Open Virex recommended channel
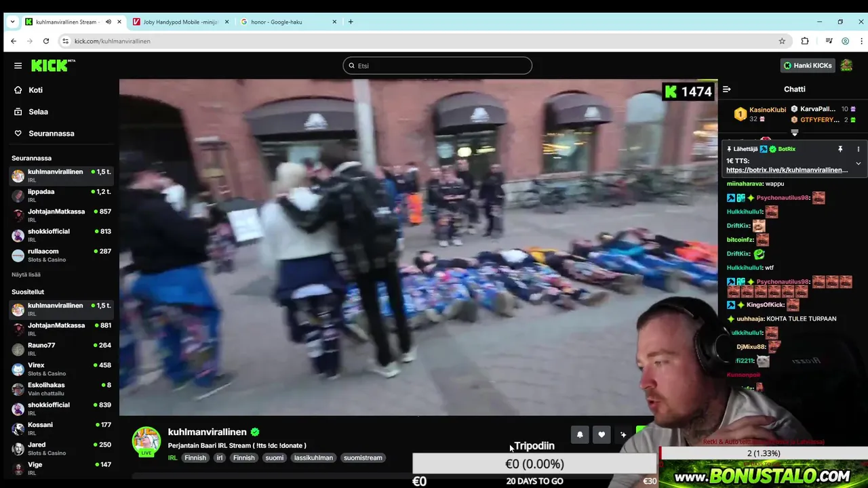Screen dimensions: 868x488 (x=61, y=369)
